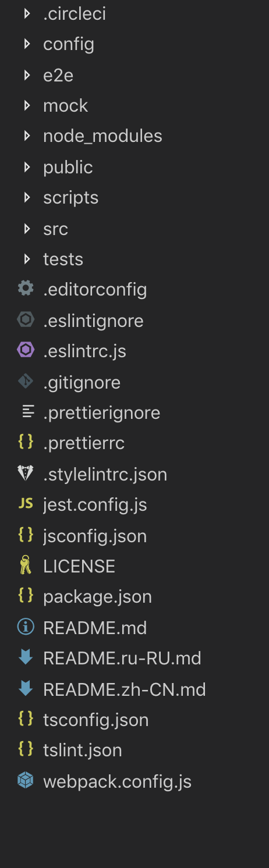269x868 pixels.
Task: Expand the .circleci folder arrow
Action: (x=27, y=13)
